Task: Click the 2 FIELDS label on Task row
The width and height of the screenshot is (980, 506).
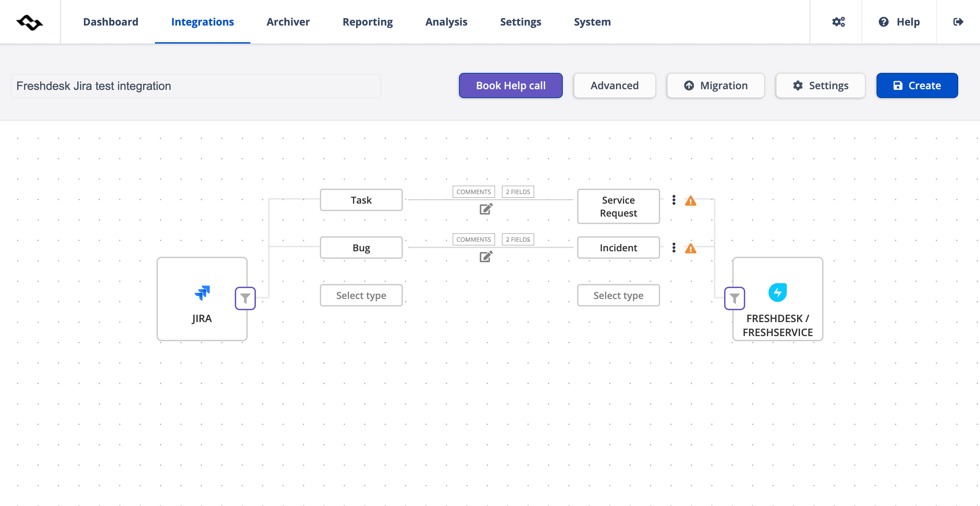Action: pos(518,191)
